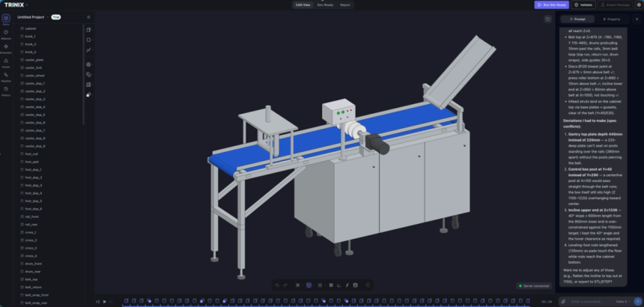Select the bounding cube tool
The height and width of the screenshot is (307, 644).
(88, 85)
